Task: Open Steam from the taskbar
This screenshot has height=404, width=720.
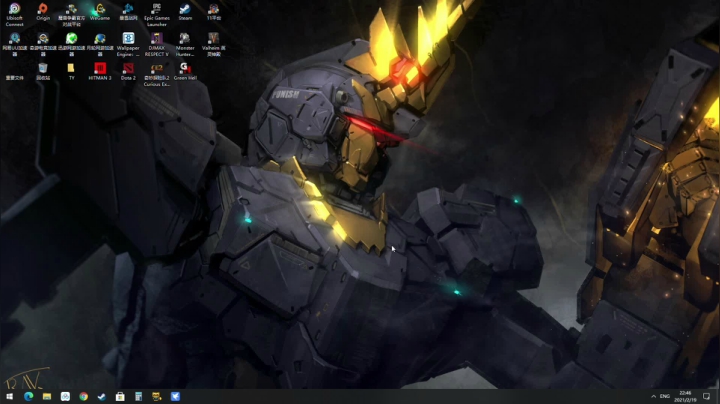Action: [102, 396]
